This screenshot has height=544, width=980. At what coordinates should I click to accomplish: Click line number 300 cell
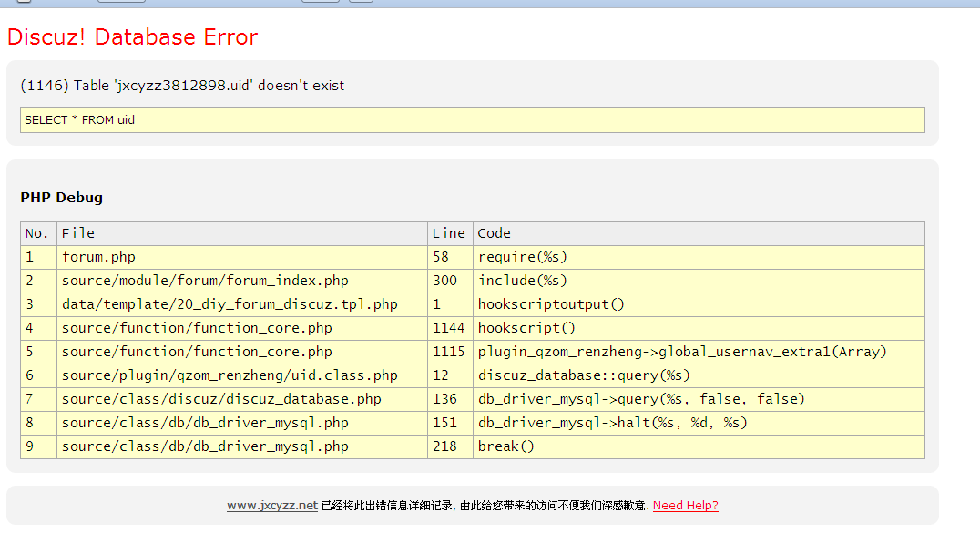[x=450, y=281]
